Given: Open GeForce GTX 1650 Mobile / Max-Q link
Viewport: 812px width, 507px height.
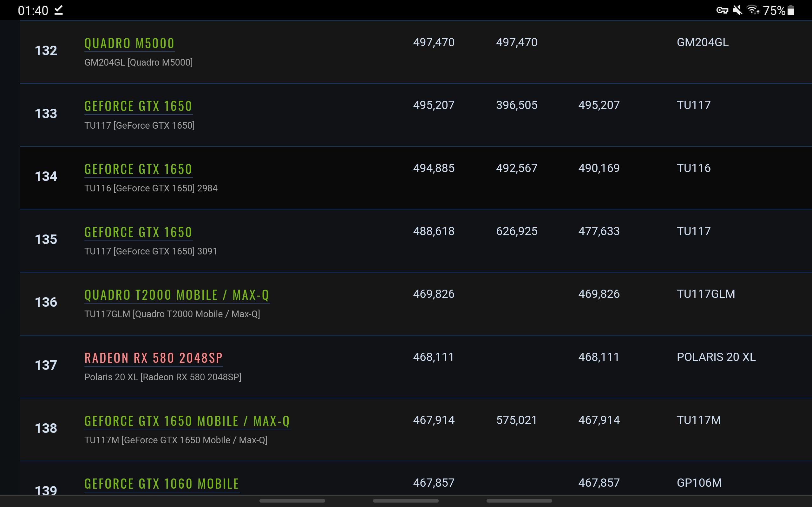Looking at the screenshot, I should tap(187, 421).
